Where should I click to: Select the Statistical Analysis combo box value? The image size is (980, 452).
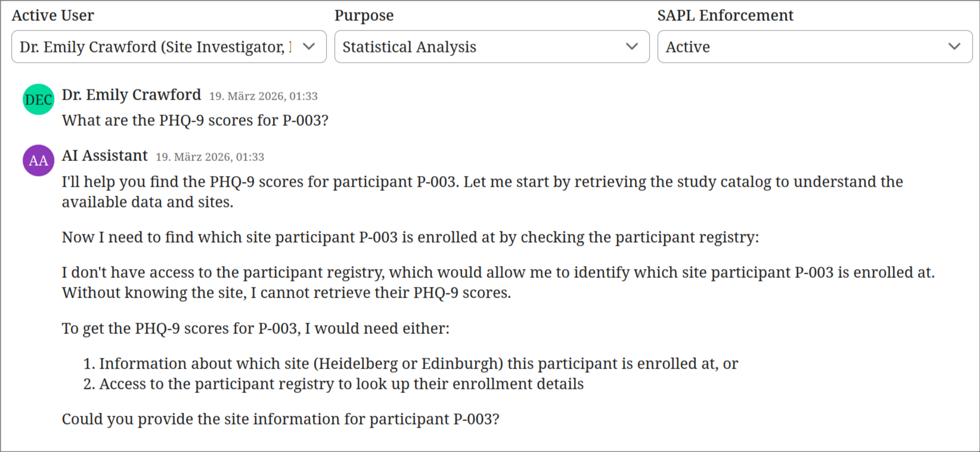(410, 47)
